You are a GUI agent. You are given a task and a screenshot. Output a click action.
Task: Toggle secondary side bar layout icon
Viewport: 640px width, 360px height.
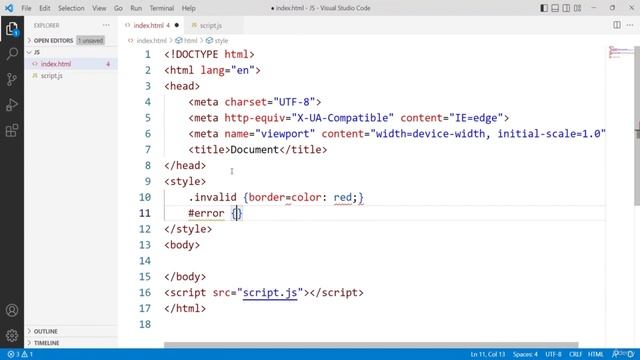coord(566,8)
